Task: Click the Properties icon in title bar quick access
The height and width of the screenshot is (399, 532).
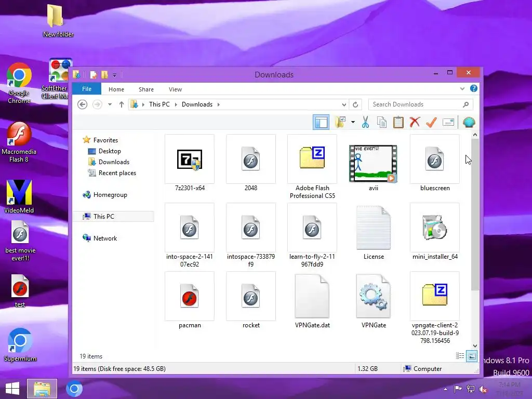Action: pos(94,75)
